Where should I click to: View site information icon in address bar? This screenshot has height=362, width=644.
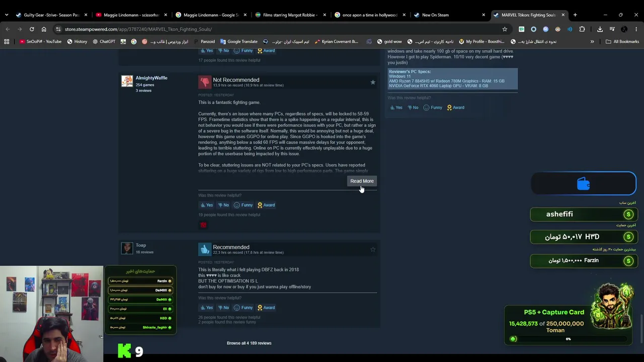pyautogui.click(x=58, y=29)
